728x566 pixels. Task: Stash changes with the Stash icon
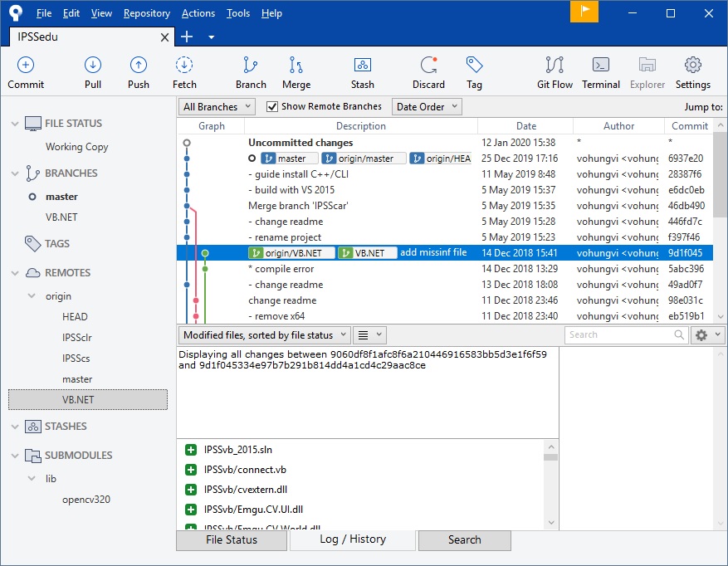click(362, 65)
